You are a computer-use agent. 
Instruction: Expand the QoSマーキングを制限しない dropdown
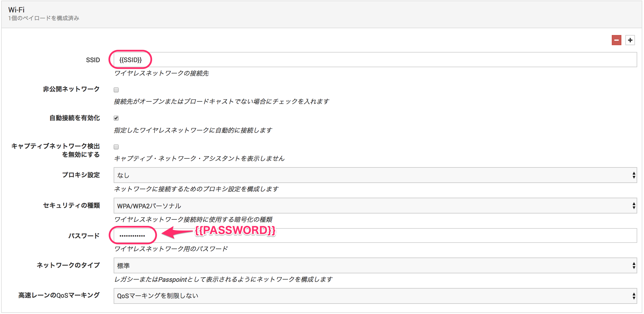click(375, 296)
